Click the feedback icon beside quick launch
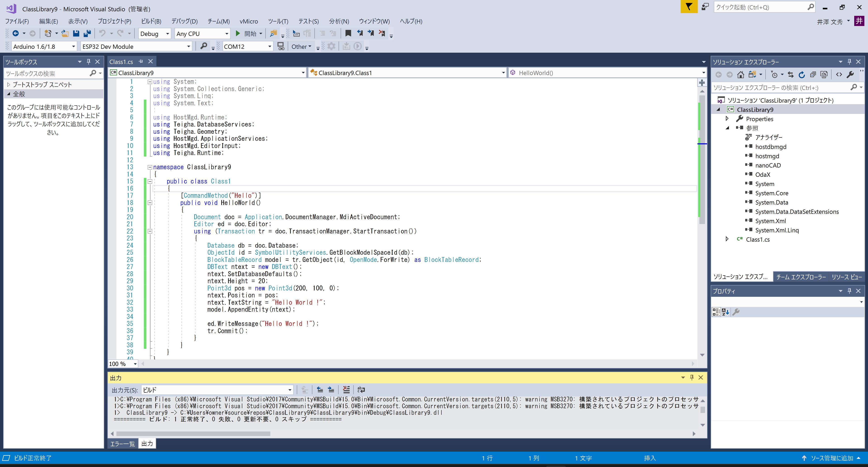The image size is (868, 467). point(705,7)
